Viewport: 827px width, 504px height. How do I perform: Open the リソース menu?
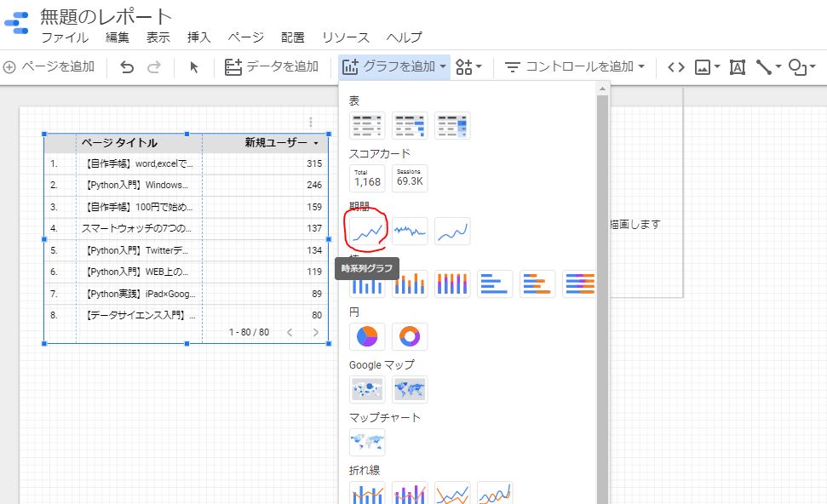(345, 37)
